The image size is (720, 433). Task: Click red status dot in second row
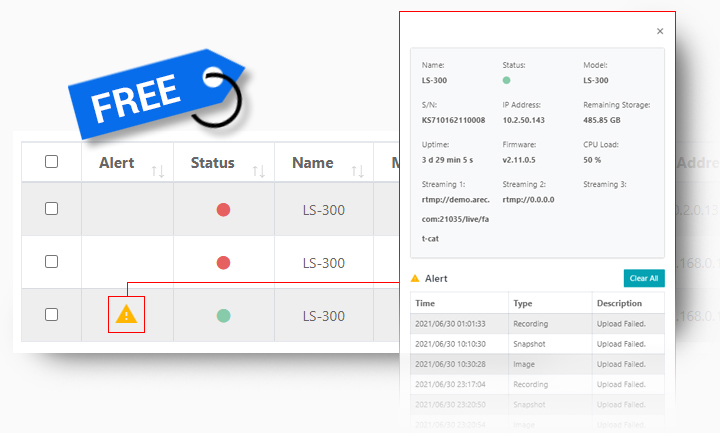pyautogui.click(x=223, y=263)
